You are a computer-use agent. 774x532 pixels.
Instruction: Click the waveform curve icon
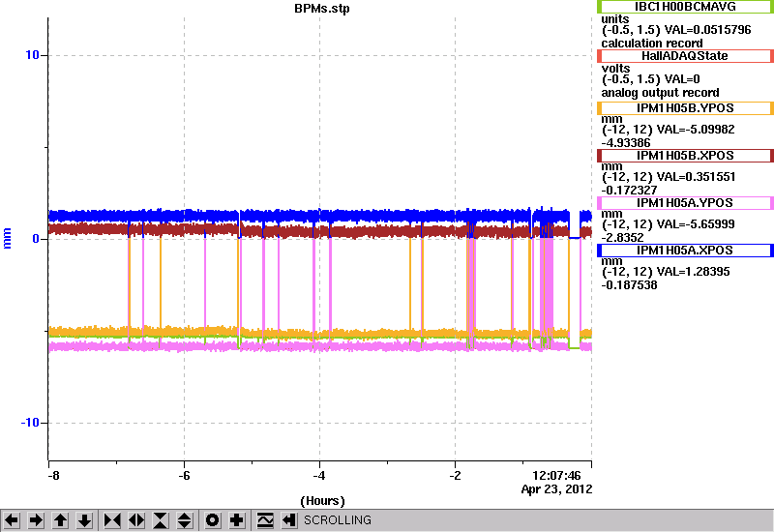[x=265, y=520]
